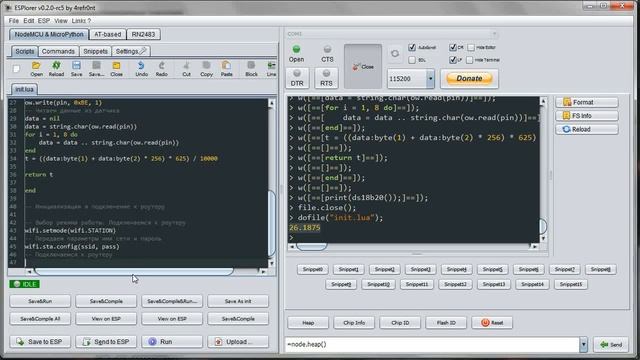This screenshot has width=640, height=360.
Task: Click the rescan serial ports refresh icon
Action: coord(395,53)
